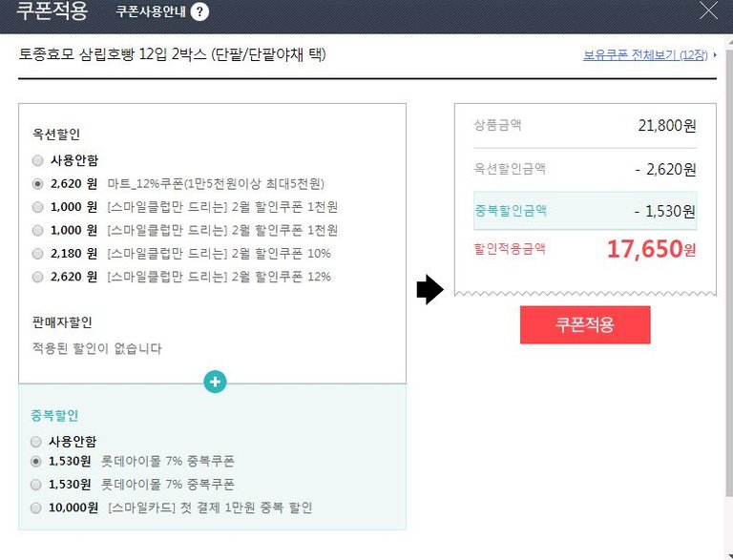
Task: Click the black right arrow icon
Action: pyautogui.click(x=430, y=290)
